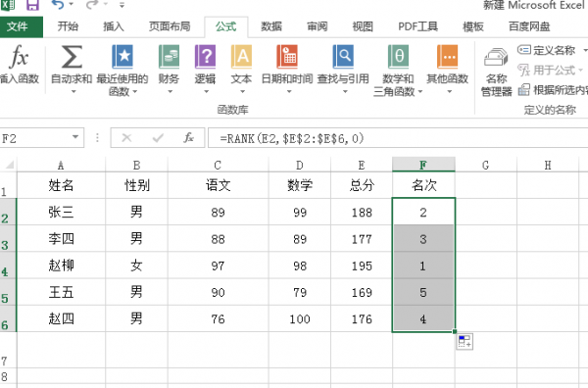This screenshot has width=588, height=388.
Task: Switch to the Insert (插入) tab
Action: 114,26
